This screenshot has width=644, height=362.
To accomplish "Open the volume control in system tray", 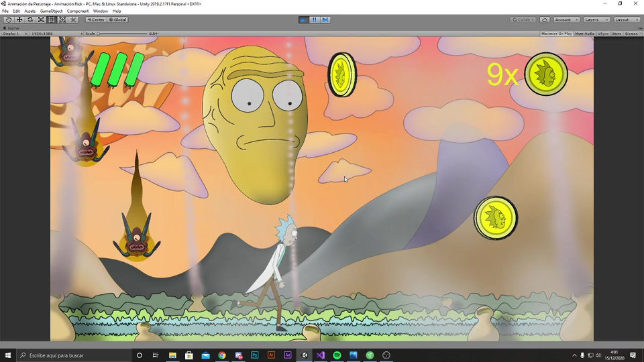I will pyautogui.click(x=598, y=355).
